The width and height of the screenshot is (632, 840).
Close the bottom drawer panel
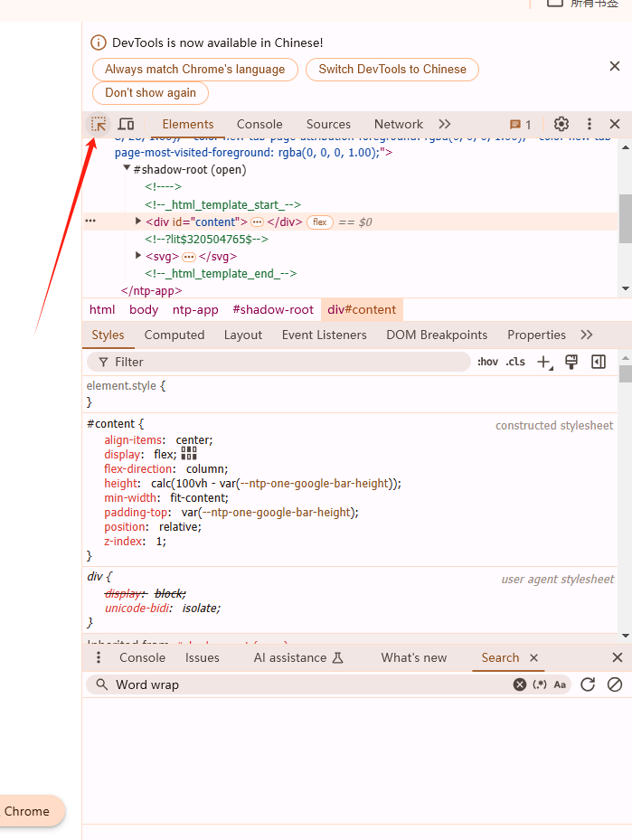617,657
